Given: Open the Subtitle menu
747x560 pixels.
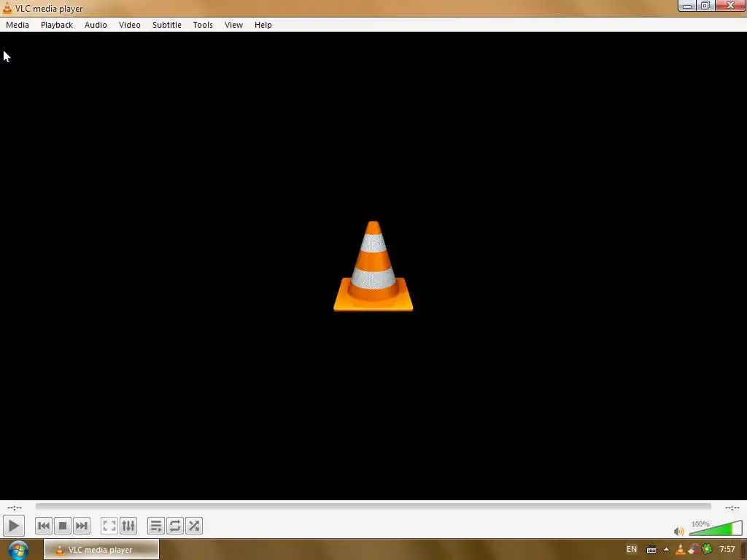Looking at the screenshot, I should click(167, 25).
